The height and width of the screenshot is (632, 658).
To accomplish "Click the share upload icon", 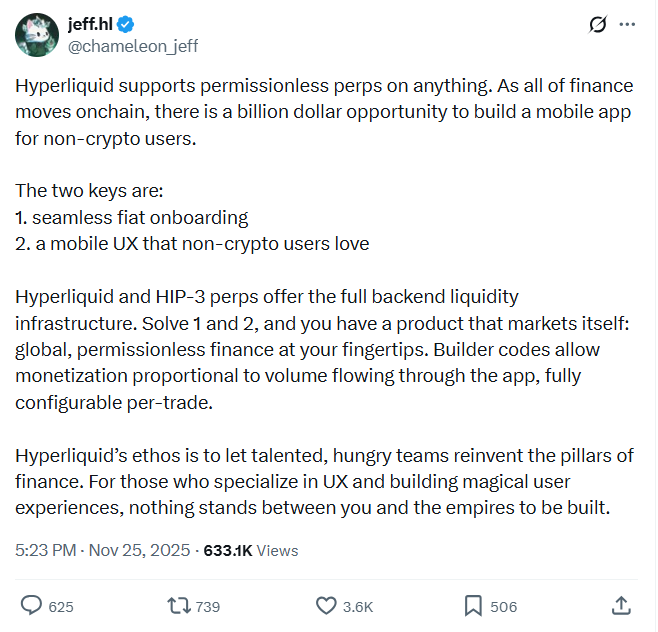I will pyautogui.click(x=621, y=606).
